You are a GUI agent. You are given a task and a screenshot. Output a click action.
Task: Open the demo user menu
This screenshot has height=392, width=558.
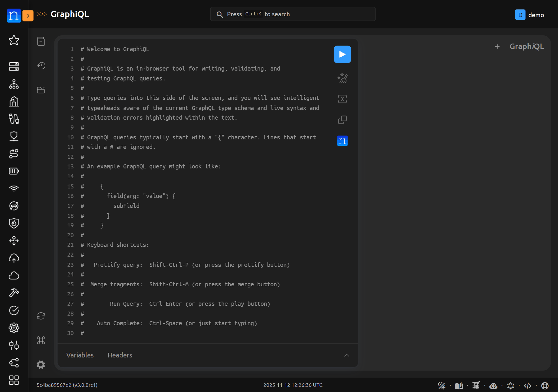(530, 15)
